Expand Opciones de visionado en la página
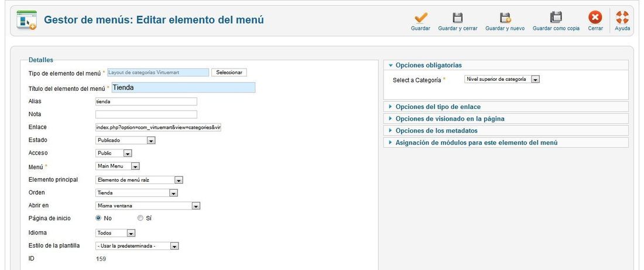Screen dimensions: 644x270 click(x=506, y=119)
